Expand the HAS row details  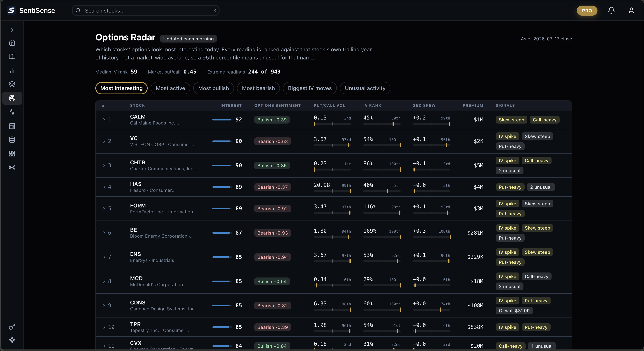[104, 187]
